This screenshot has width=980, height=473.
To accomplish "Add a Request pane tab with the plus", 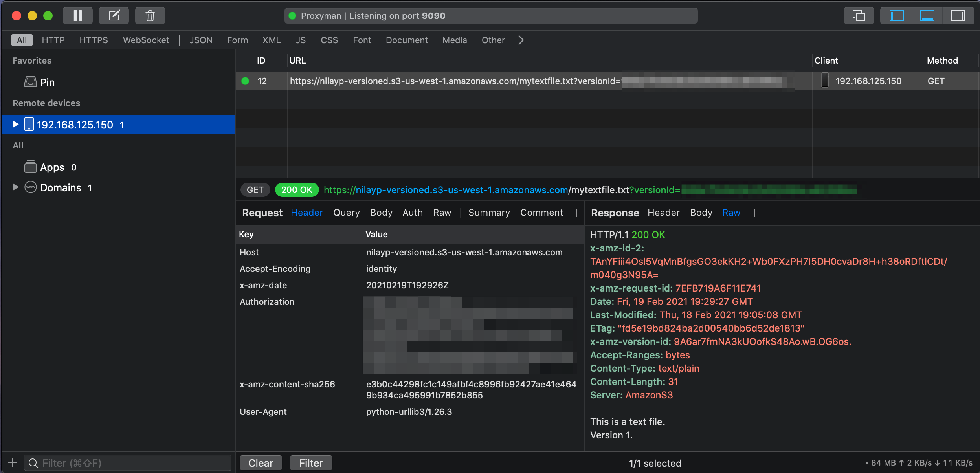I will tap(576, 213).
